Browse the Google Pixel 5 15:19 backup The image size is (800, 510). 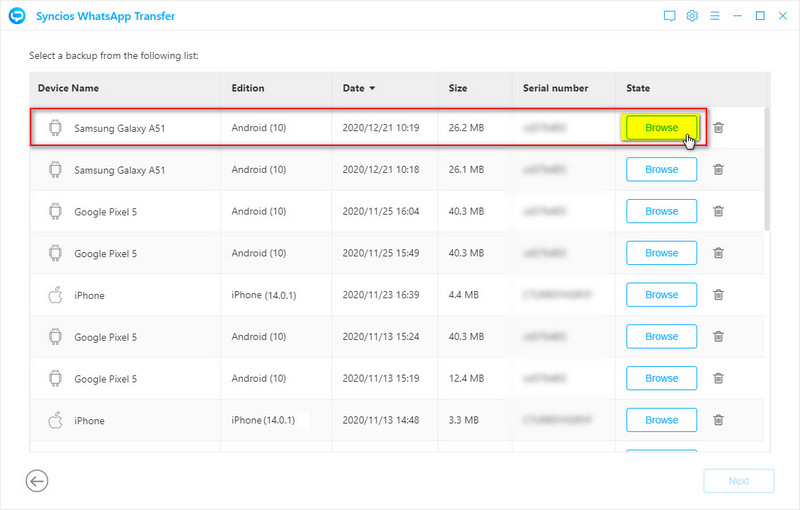point(661,378)
